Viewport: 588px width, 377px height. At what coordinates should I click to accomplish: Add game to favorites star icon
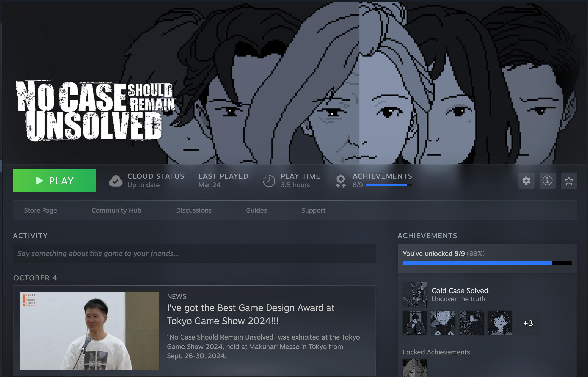point(569,181)
